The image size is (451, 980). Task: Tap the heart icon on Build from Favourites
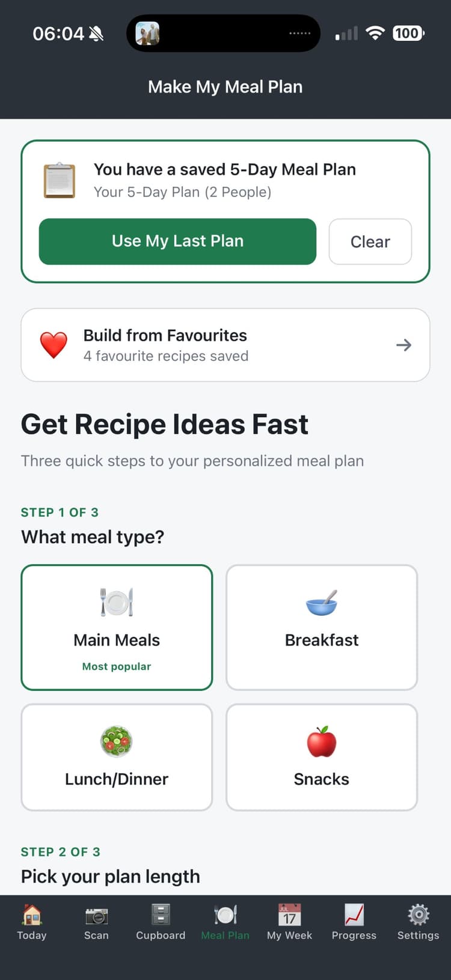54,344
